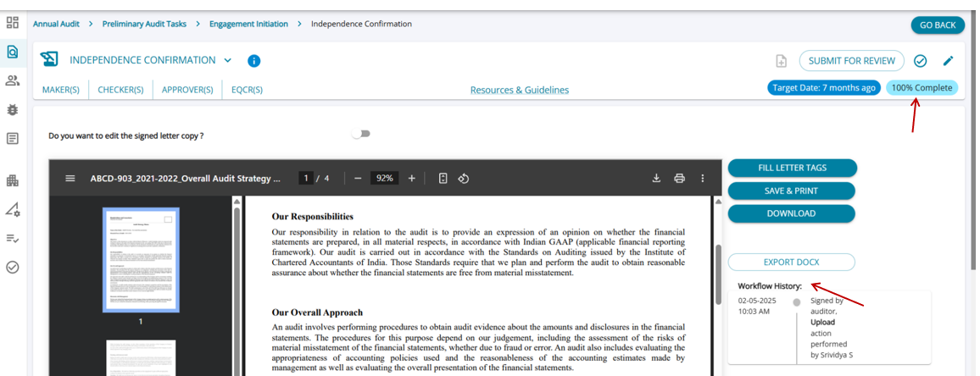Select the second page thumbnail in PDF sidebar

141,358
